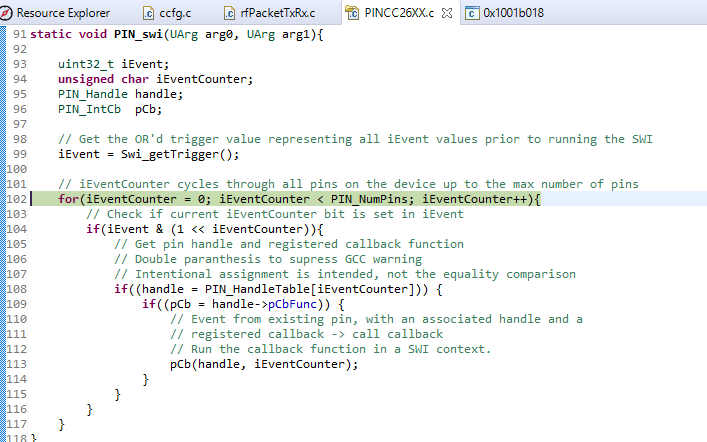Click the 'static void' keywords on line 91
The image size is (707, 442).
(x=69, y=34)
